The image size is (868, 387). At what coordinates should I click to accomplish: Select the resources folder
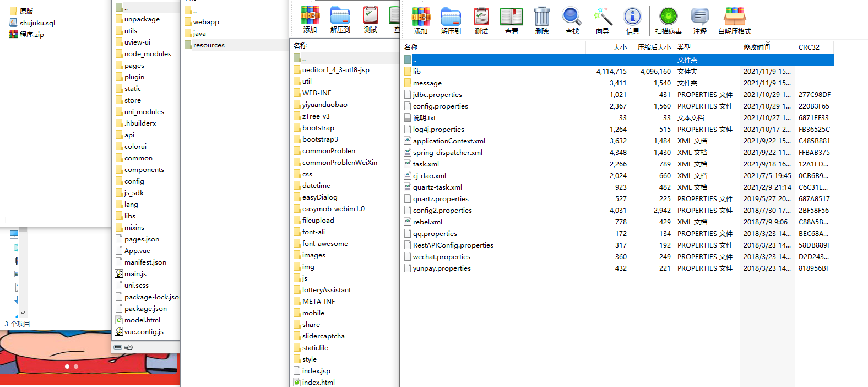tap(209, 45)
